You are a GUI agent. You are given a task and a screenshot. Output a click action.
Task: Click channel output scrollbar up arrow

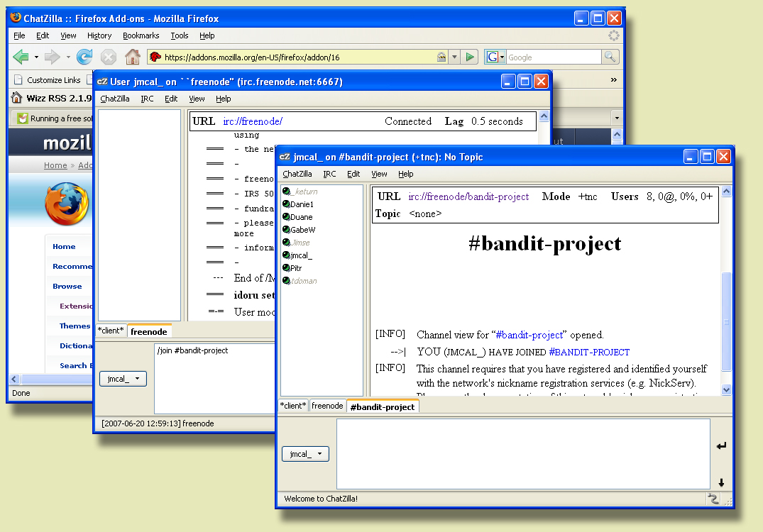(726, 191)
